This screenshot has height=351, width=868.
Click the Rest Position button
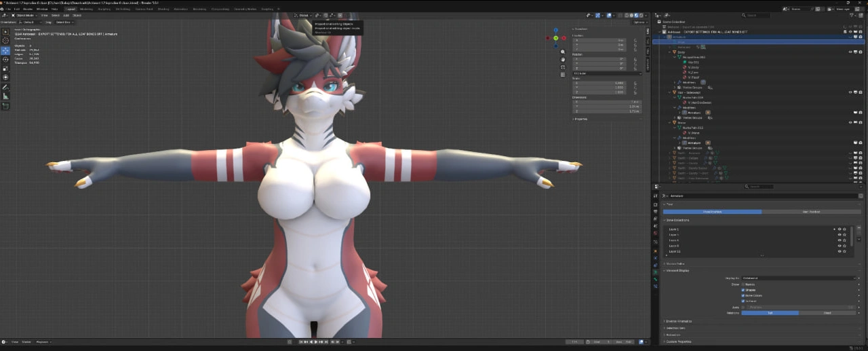pos(811,212)
